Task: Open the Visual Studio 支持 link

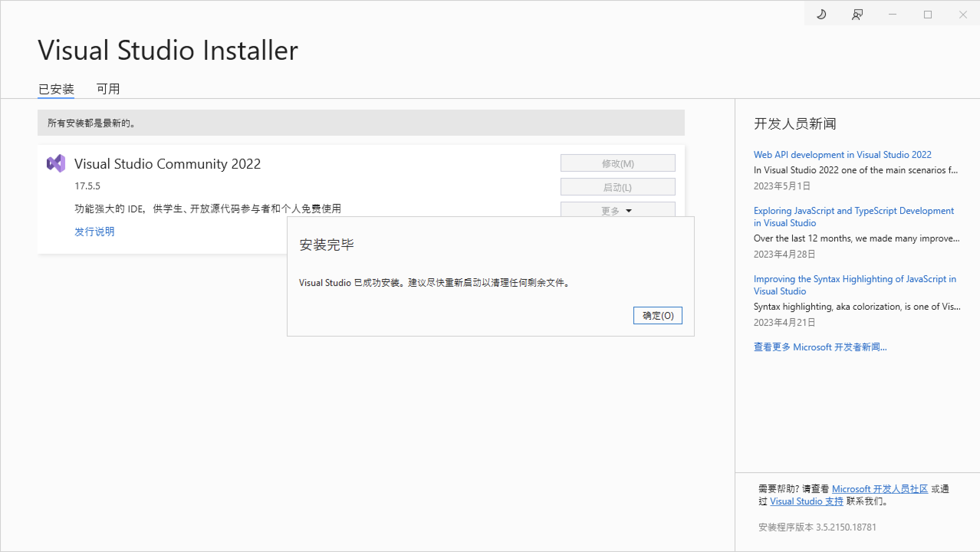Action: 806,501
